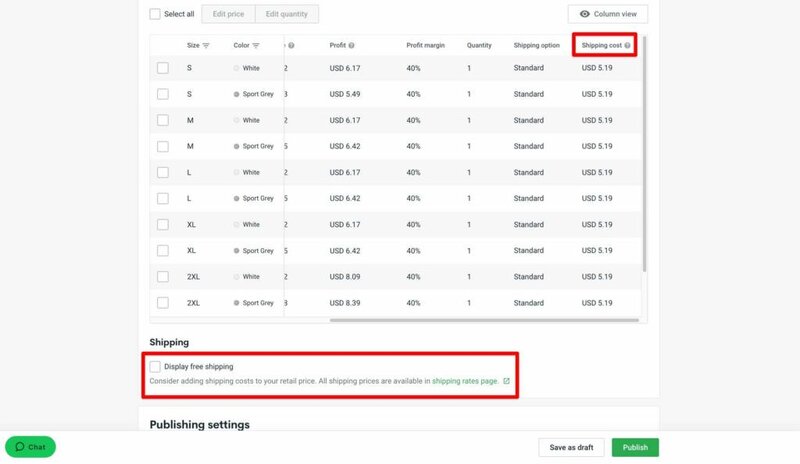Select the XL Sport Grey variant checkbox

coord(163,251)
